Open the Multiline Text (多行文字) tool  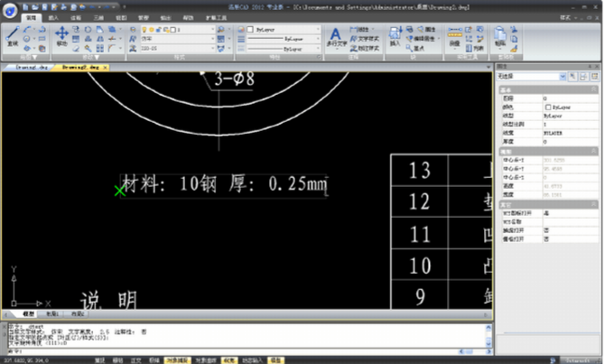point(337,37)
